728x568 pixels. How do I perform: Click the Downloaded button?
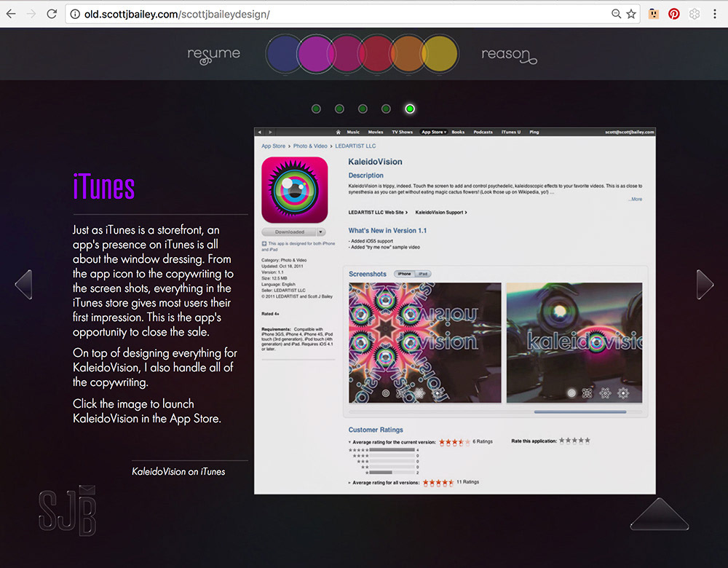coord(289,232)
